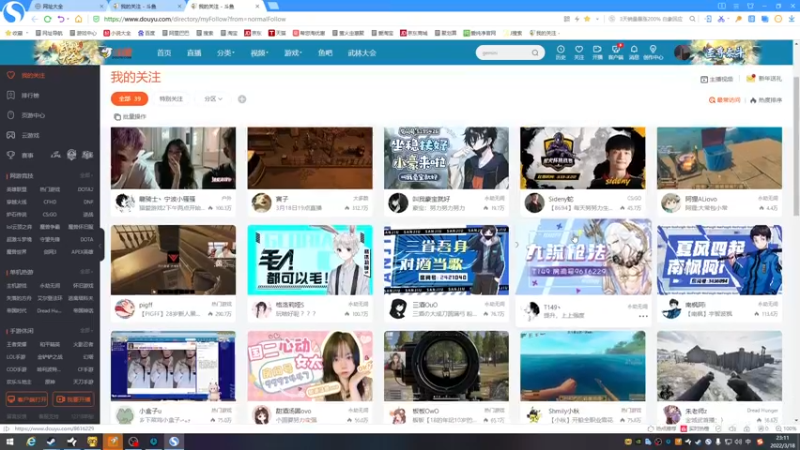
Task: Click the browser refresh icon
Action: click(47, 19)
